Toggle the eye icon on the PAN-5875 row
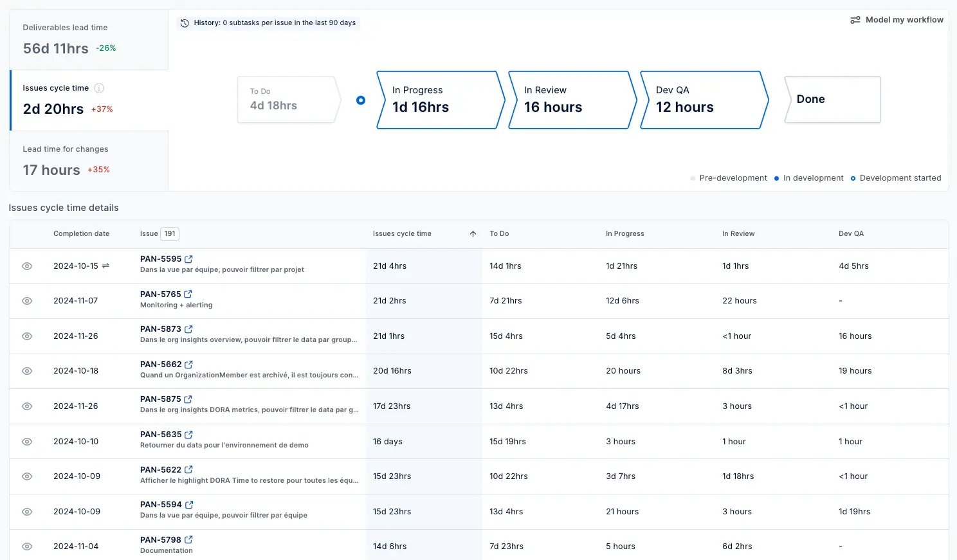The width and height of the screenshot is (957, 560). point(26,406)
